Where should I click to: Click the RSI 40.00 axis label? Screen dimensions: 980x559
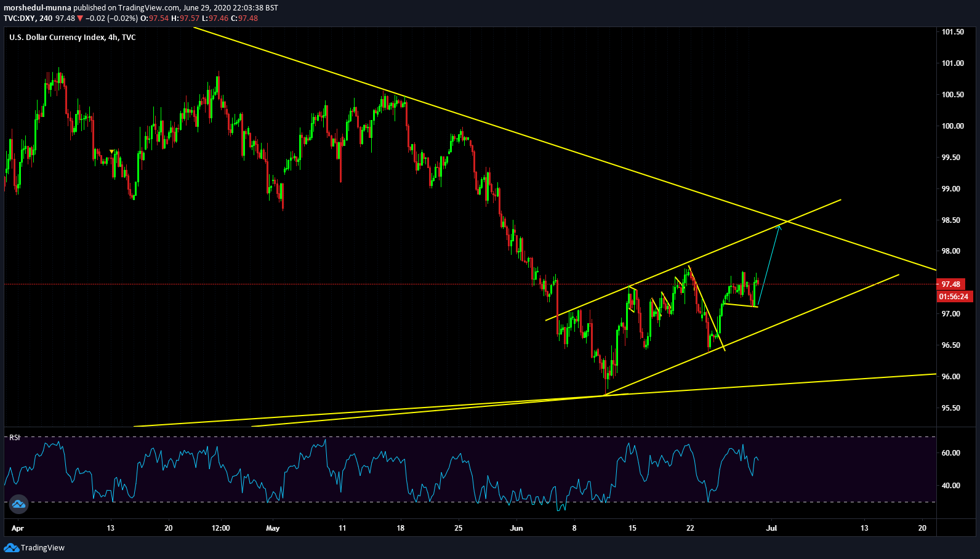click(951, 486)
